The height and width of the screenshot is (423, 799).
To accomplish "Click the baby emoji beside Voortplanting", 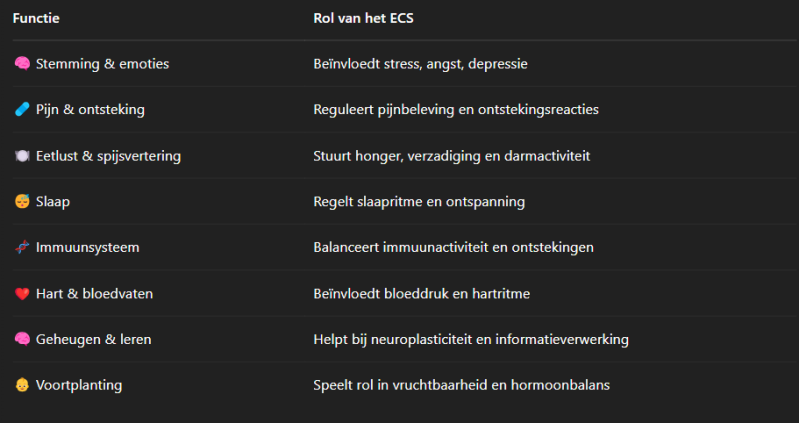I will (22, 385).
